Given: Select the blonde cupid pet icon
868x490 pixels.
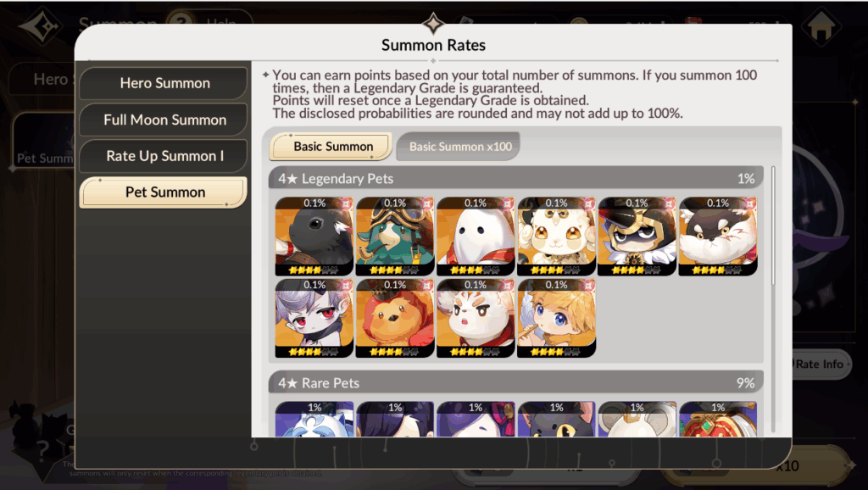Looking at the screenshot, I should (x=556, y=318).
